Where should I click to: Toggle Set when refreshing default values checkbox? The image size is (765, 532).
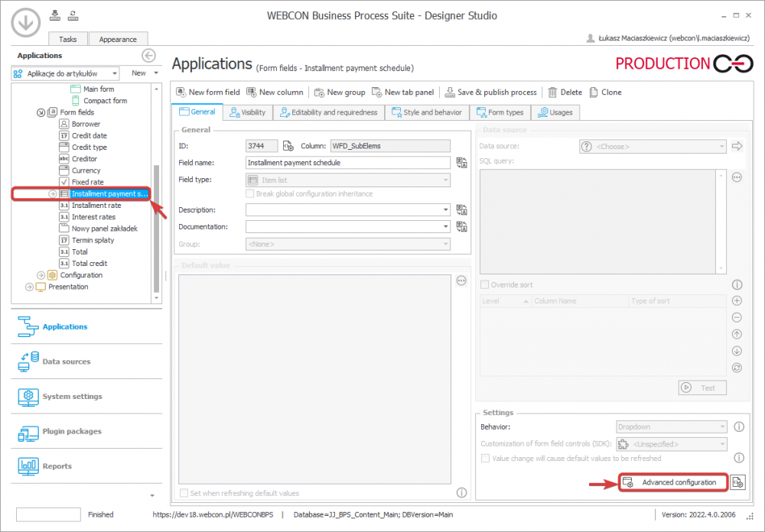[x=184, y=494]
